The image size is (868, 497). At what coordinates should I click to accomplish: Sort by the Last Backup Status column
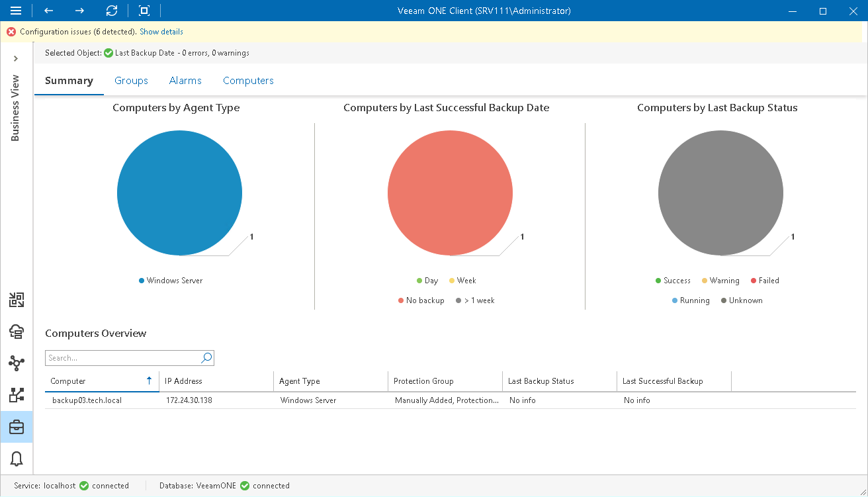tap(560, 381)
